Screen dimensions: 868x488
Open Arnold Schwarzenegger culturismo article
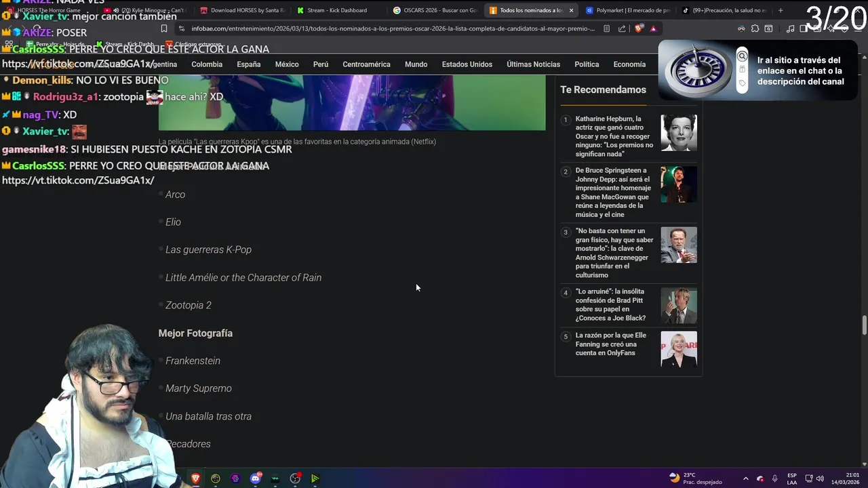pos(614,253)
